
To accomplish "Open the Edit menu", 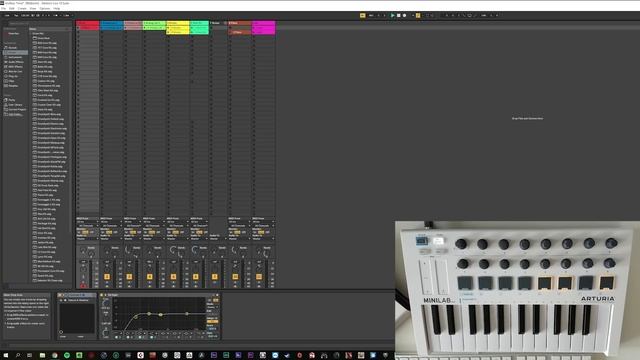I will [12, 8].
